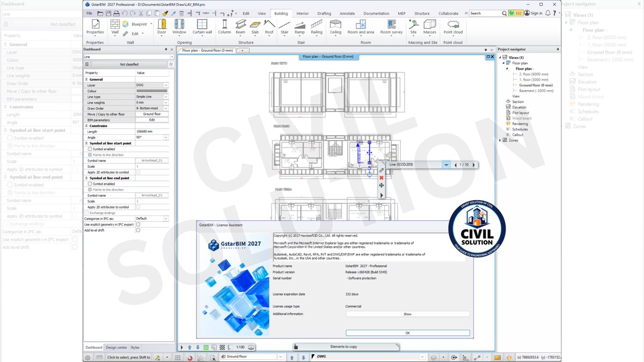Check Use explicit geometry in IFC export
The image size is (644, 362).
pos(138,225)
